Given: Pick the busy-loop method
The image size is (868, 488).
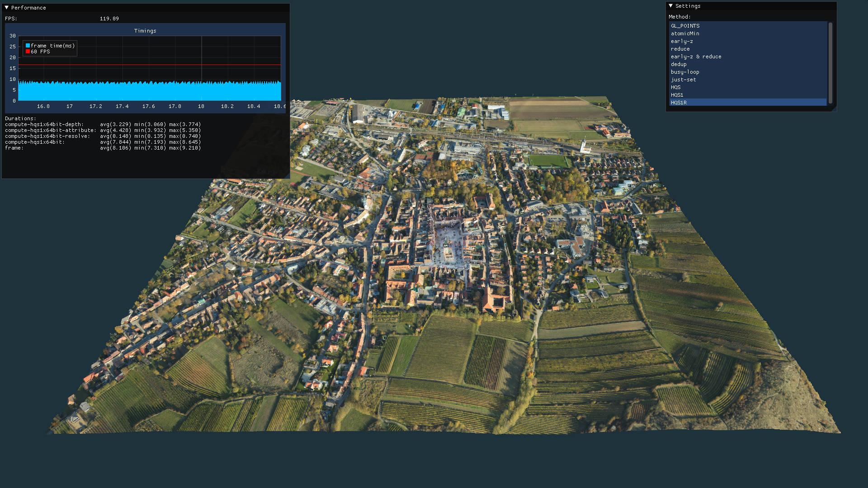Looking at the screenshot, I should pyautogui.click(x=685, y=72).
